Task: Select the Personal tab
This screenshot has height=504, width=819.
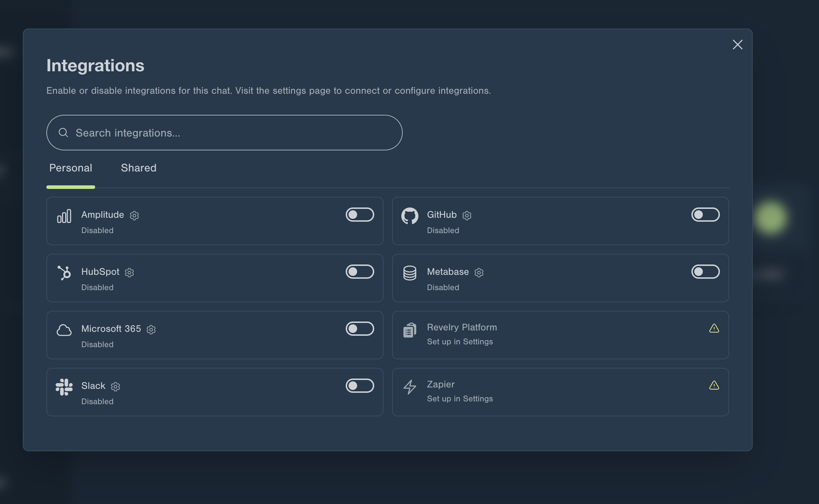Action: pyautogui.click(x=70, y=168)
